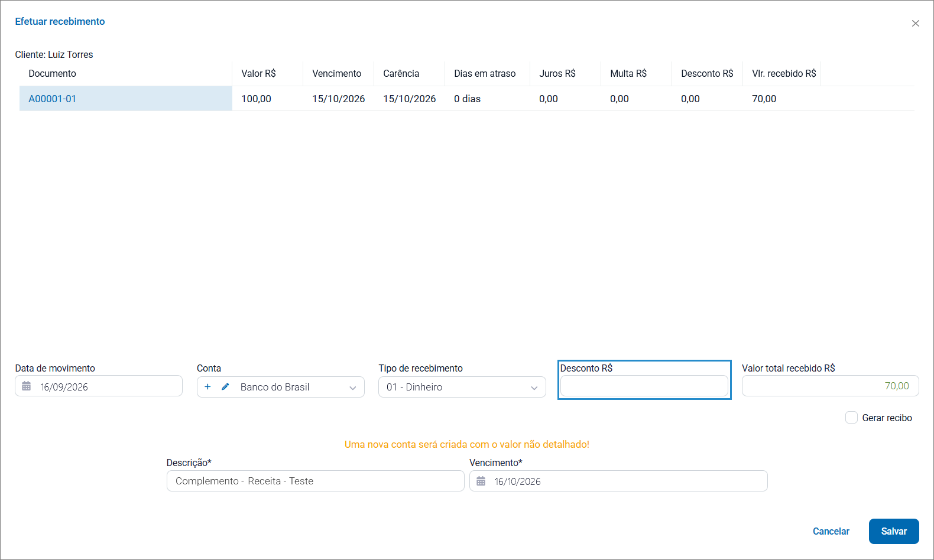The width and height of the screenshot is (934, 560).
Task: Click the pencil icon to edit account
Action: pos(225,387)
